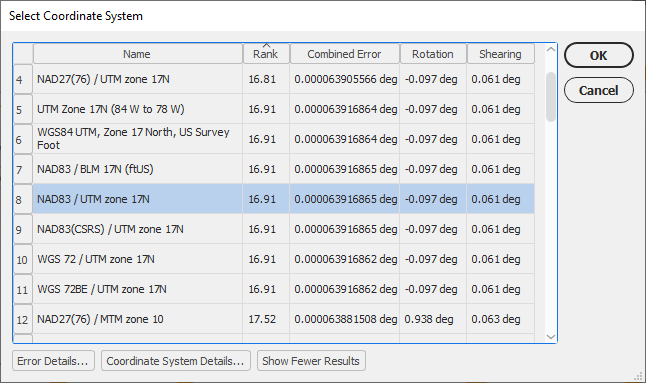Image resolution: width=646 pixels, height=383 pixels.
Task: Sort by Shearing column header
Action: click(500, 54)
